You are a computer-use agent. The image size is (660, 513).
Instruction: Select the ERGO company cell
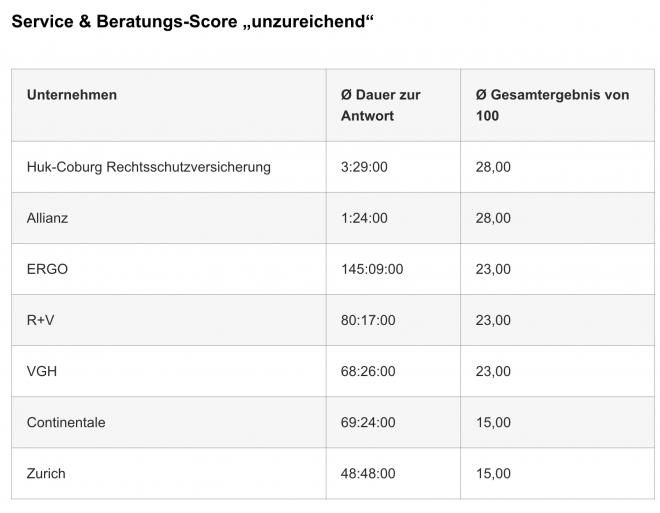pos(47,269)
